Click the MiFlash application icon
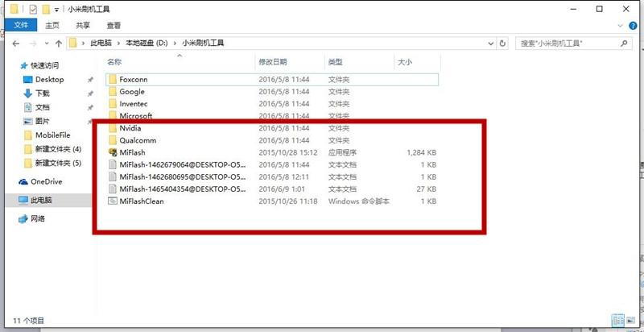Image resolution: width=644 pixels, height=332 pixels. point(113,152)
